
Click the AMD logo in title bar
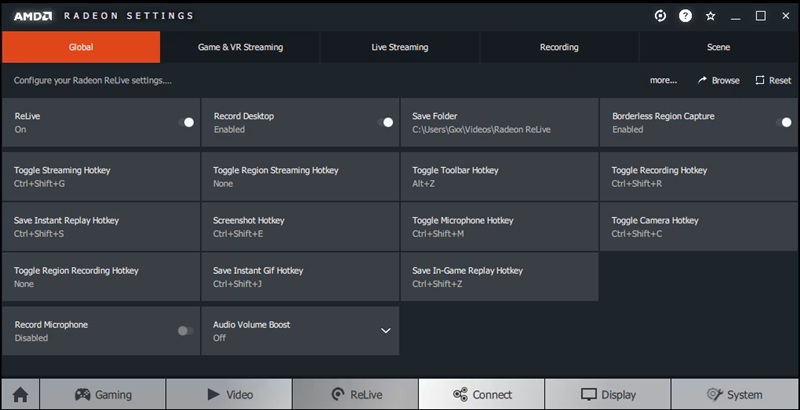coord(33,16)
